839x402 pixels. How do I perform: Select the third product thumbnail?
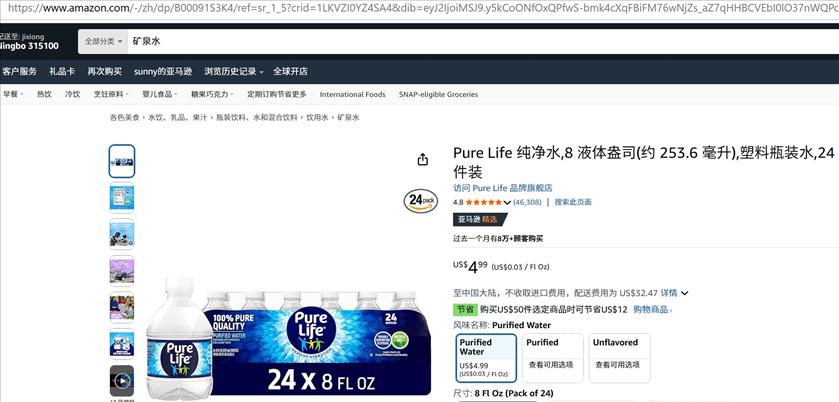point(122,234)
